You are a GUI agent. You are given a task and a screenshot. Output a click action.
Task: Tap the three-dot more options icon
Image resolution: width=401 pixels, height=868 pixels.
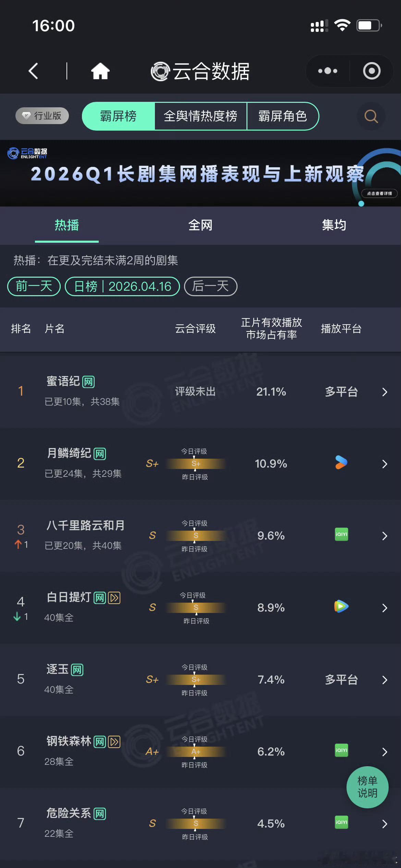327,71
